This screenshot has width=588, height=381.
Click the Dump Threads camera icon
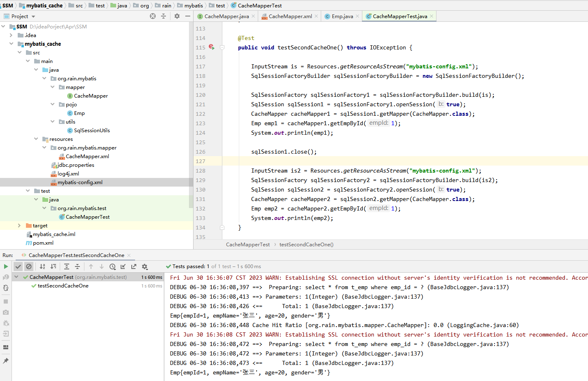pyautogui.click(x=6, y=312)
